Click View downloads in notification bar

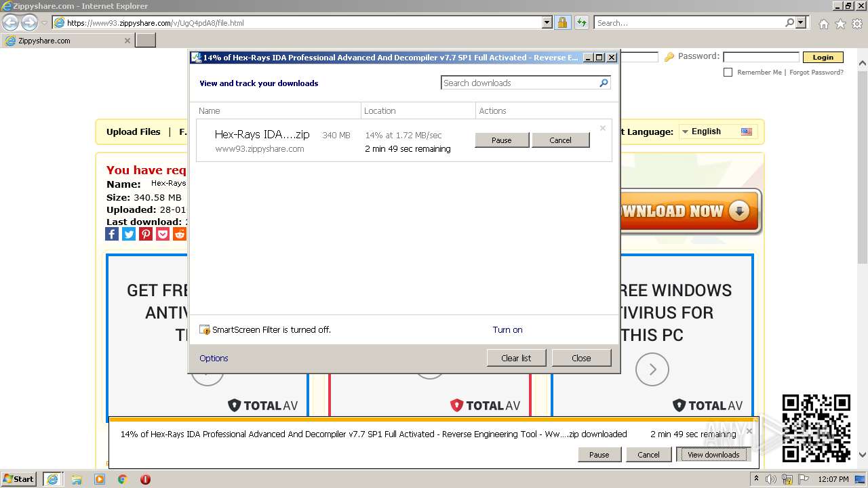(x=713, y=455)
